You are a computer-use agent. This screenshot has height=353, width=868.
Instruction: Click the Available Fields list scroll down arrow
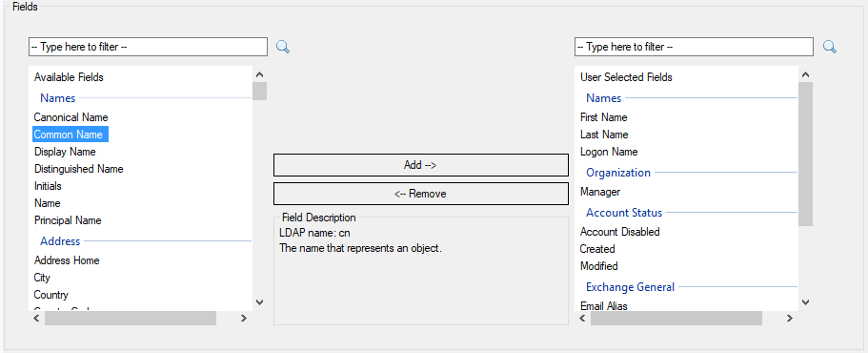click(x=259, y=302)
